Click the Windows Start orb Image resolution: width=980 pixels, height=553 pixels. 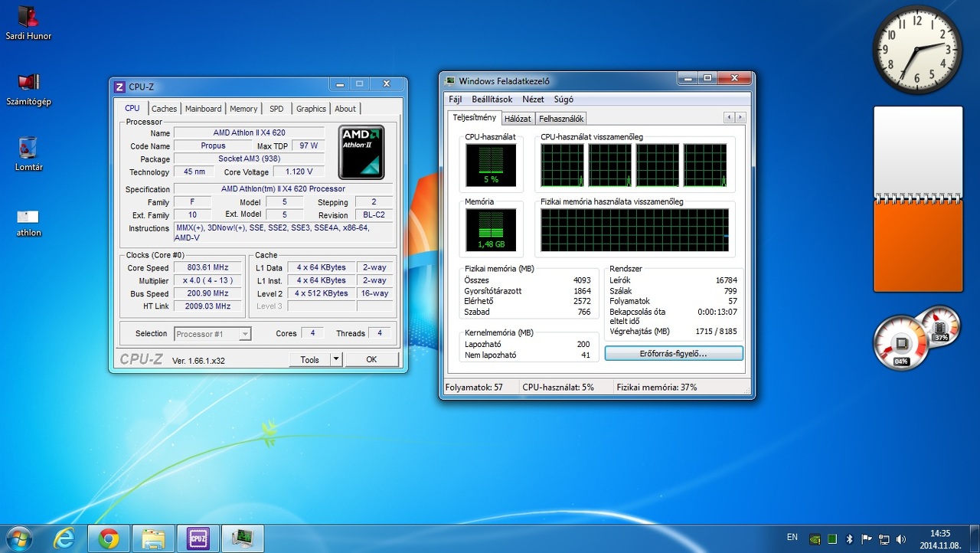(19, 538)
